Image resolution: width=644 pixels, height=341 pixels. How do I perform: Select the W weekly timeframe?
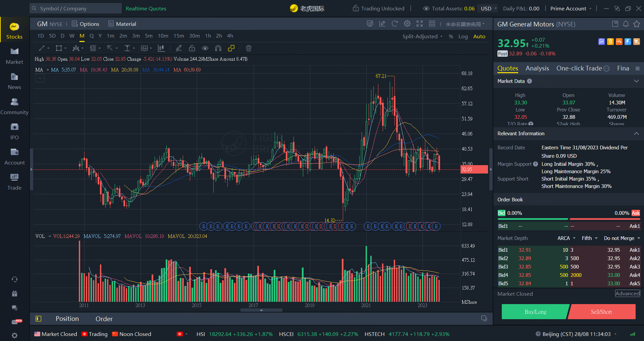click(72, 36)
